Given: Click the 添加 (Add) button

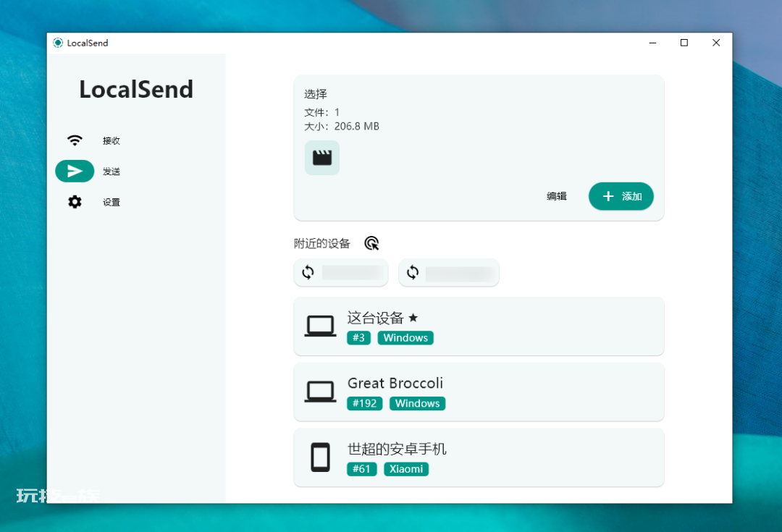Looking at the screenshot, I should [x=621, y=196].
